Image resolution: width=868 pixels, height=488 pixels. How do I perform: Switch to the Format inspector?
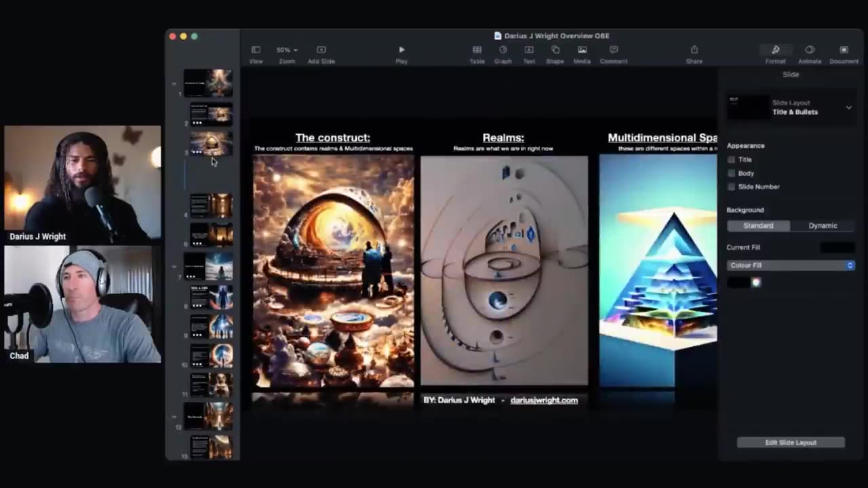pos(776,49)
